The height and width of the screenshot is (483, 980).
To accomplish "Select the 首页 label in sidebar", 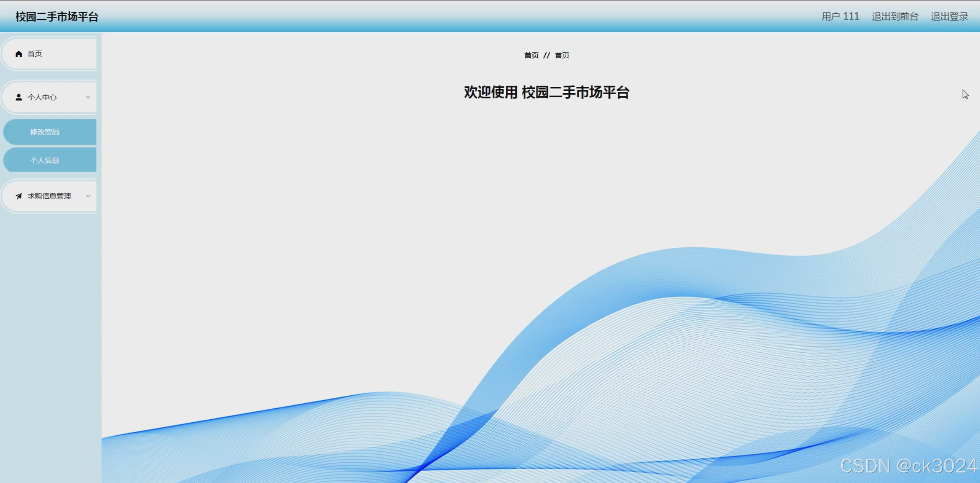I will point(35,54).
